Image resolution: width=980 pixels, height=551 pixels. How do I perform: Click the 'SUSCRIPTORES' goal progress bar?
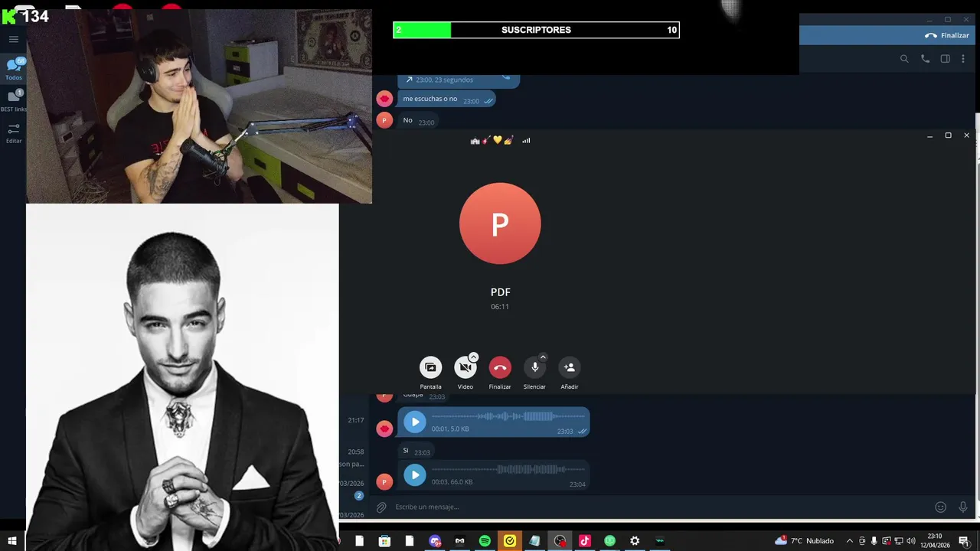coord(536,30)
